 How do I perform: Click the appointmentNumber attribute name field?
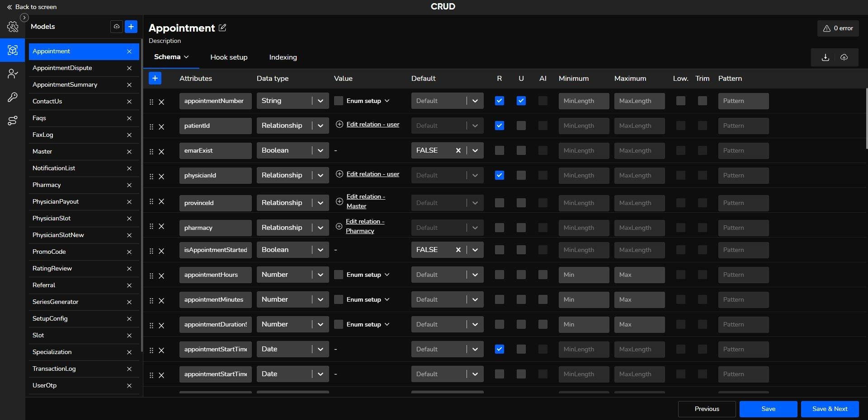coord(215,101)
